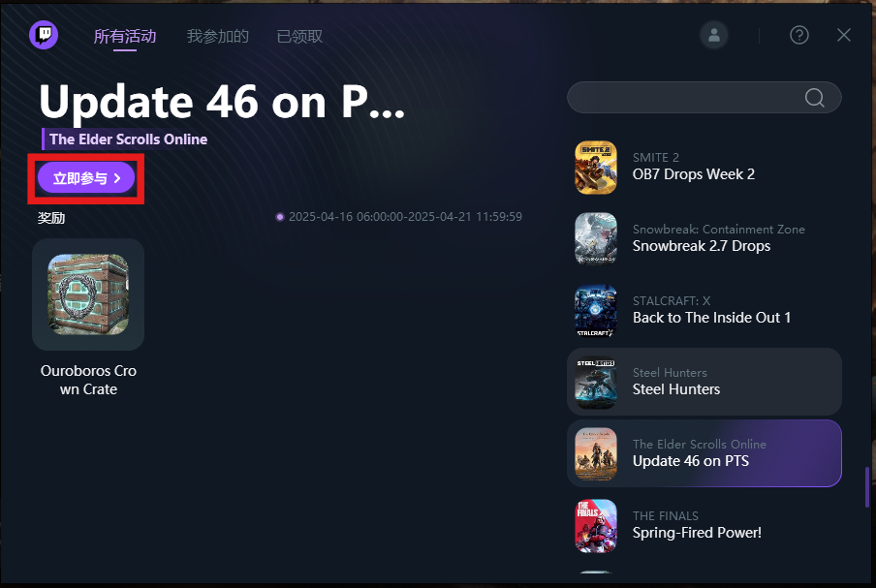
Task: Click the Ouroboros Crown Crate reward image
Action: (x=88, y=294)
